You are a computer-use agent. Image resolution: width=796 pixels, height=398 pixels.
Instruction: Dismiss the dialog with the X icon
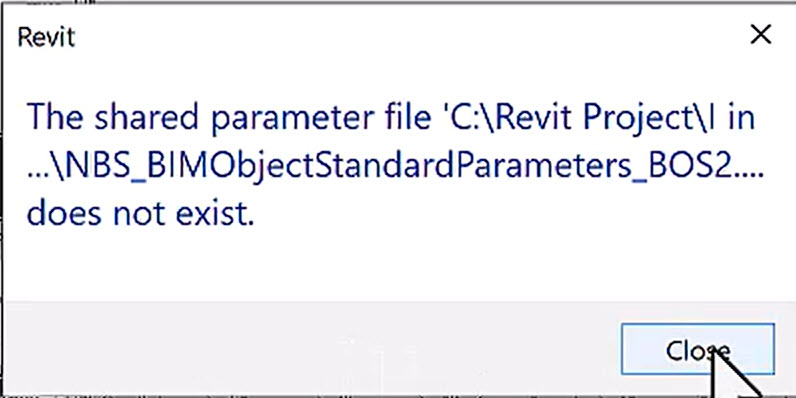click(x=760, y=35)
